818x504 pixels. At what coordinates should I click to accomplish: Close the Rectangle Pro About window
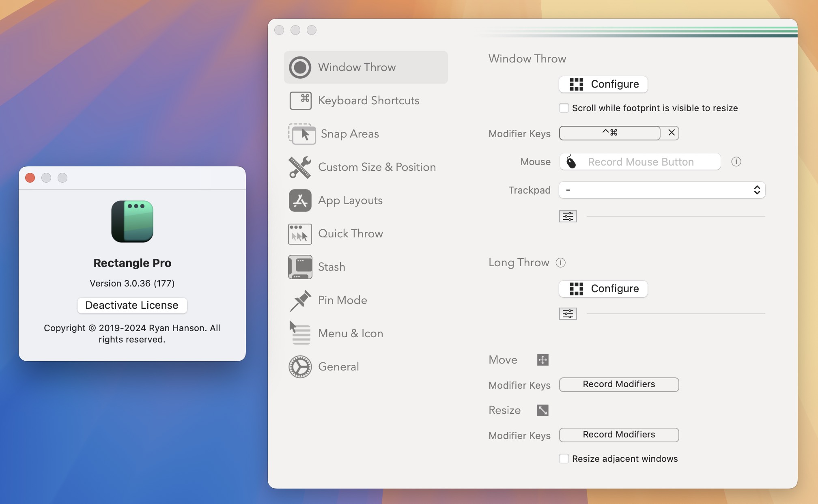click(30, 178)
